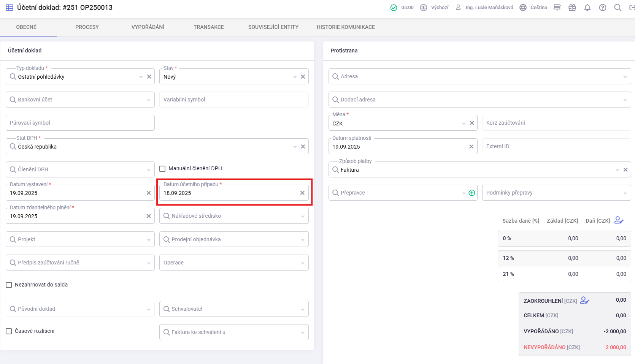
Task: Click the help question mark icon
Action: click(x=603, y=8)
